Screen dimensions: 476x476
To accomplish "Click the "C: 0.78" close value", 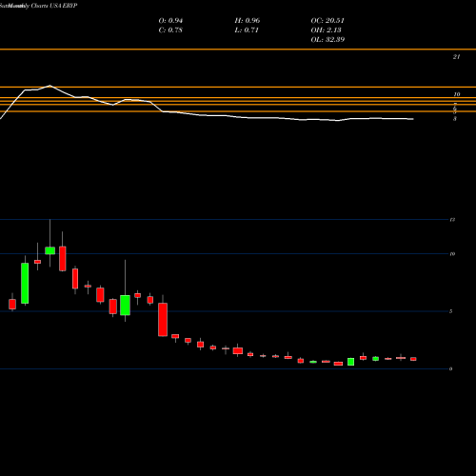I will click(170, 30).
